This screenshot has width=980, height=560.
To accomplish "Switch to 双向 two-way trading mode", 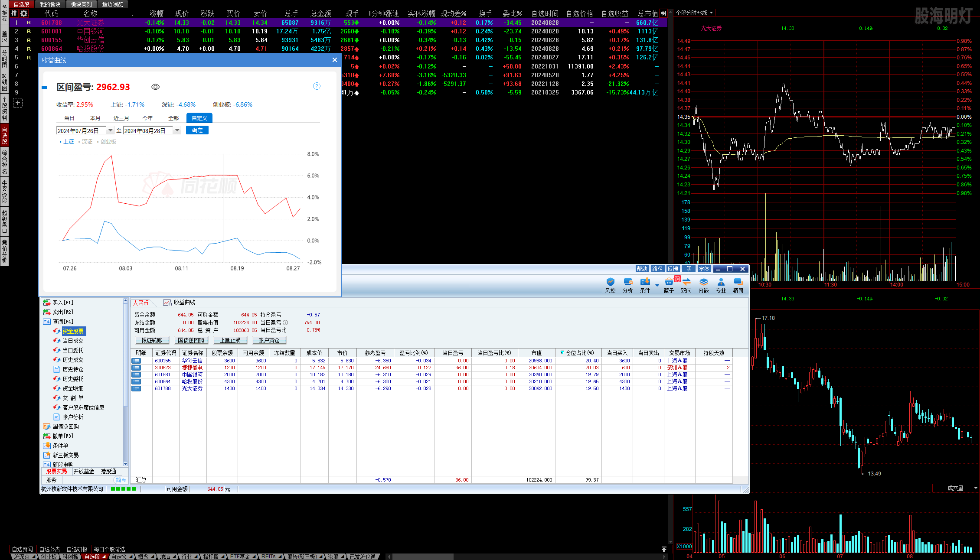I will coord(686,286).
